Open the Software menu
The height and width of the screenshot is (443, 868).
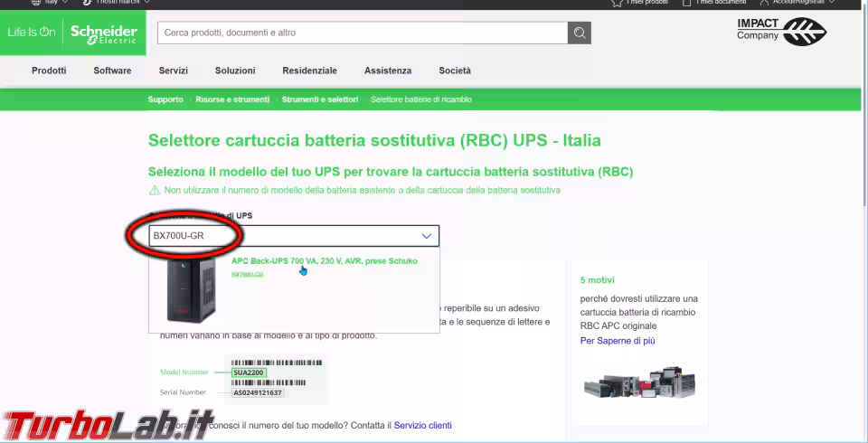point(112,71)
